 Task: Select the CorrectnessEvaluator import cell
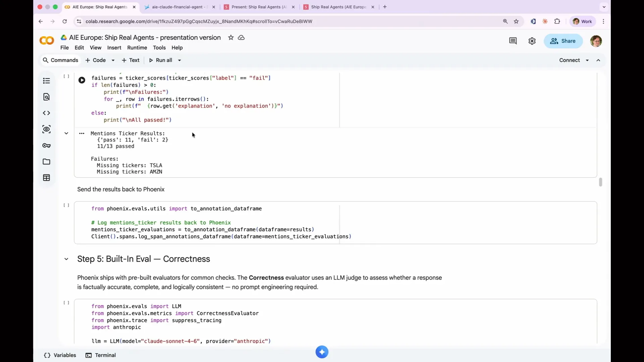coord(335,322)
